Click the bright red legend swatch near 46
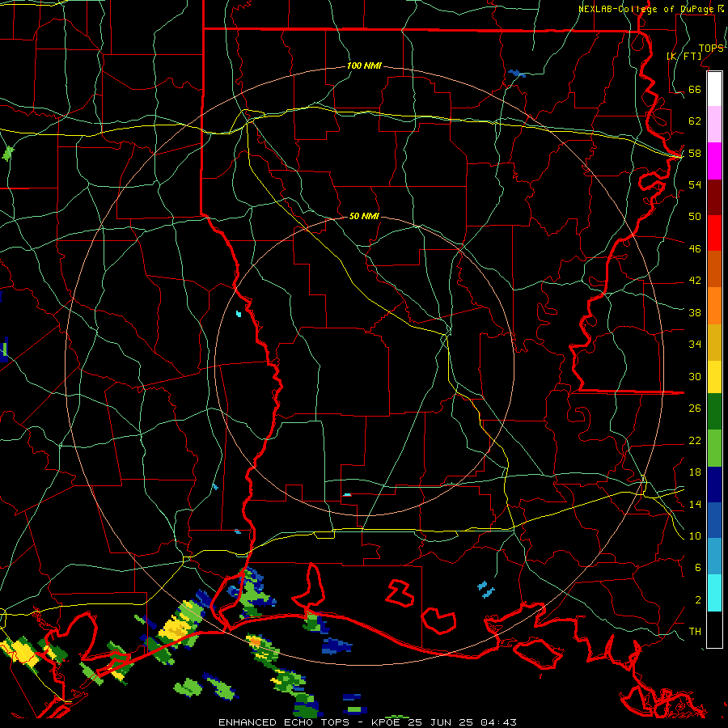Image resolution: width=728 pixels, height=728 pixels. (714, 233)
